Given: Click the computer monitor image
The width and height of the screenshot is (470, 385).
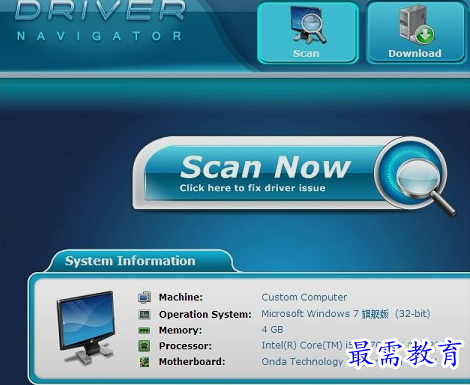Looking at the screenshot, I should [x=86, y=328].
